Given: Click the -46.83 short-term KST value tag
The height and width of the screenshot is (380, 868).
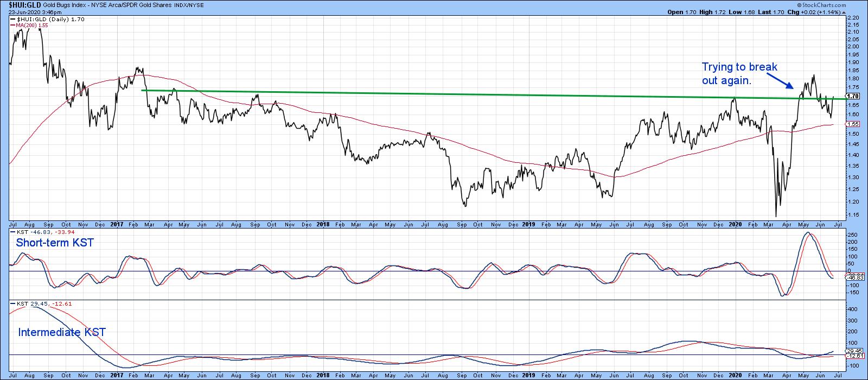Looking at the screenshot, I should 856,277.
